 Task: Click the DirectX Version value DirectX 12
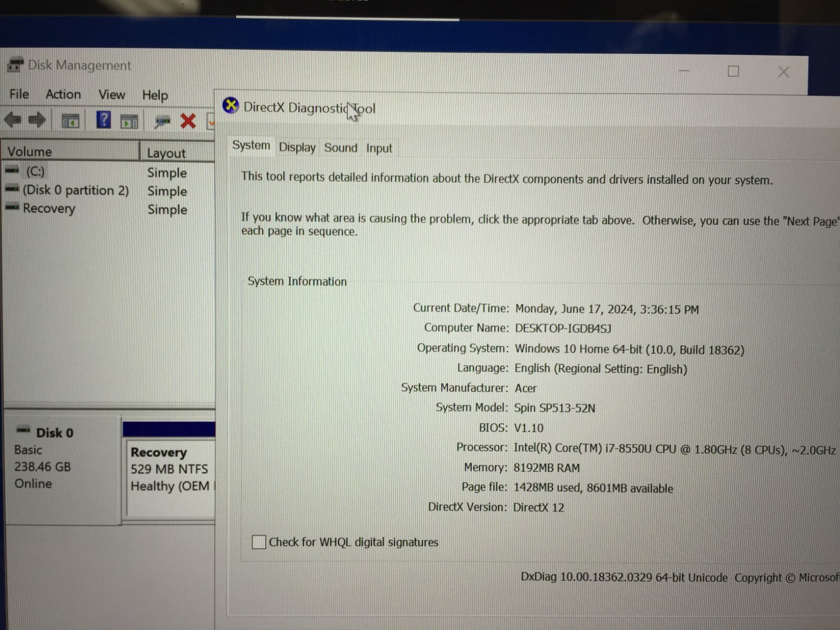tap(539, 508)
